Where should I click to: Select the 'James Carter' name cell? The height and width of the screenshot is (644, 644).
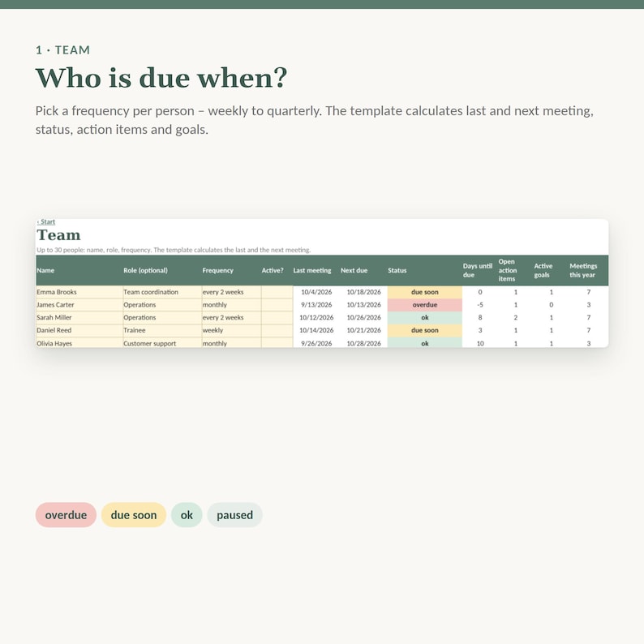coord(79,305)
